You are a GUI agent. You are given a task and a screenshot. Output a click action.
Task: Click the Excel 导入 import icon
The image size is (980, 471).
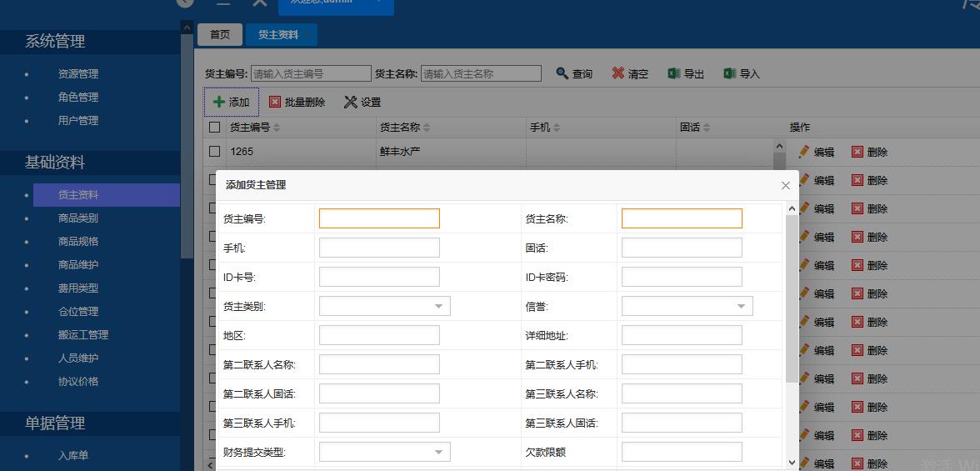[x=730, y=73]
